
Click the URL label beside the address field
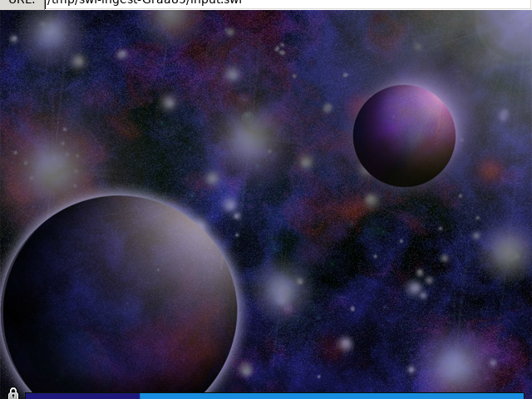22,2
